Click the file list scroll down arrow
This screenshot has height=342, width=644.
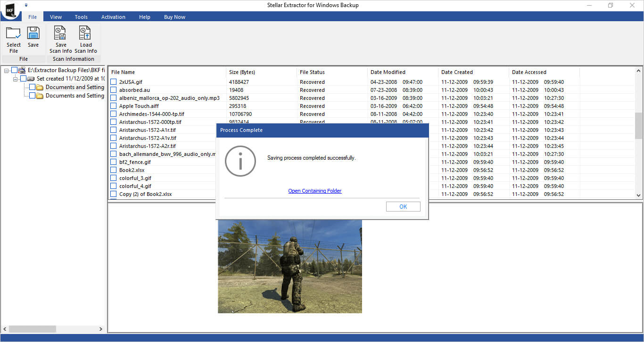(639, 195)
